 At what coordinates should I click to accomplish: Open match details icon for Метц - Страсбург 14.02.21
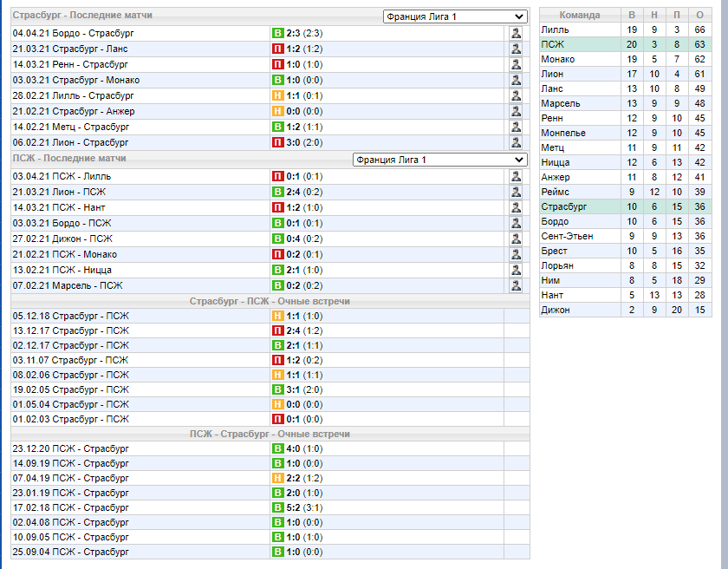tap(516, 127)
